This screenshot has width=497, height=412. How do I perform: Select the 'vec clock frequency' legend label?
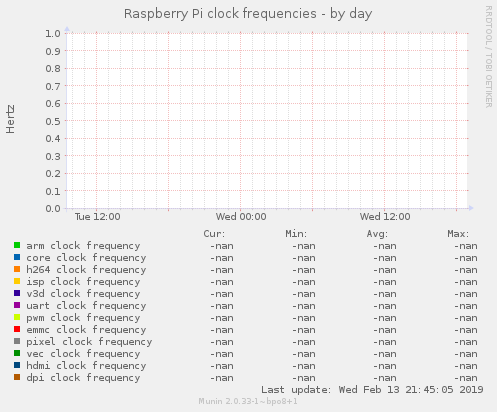point(83,354)
